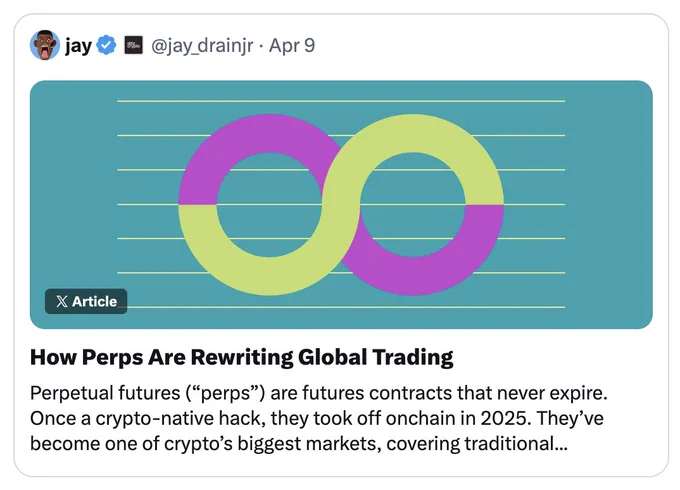This screenshot has height=490, width=680.
Task: Open jay's profile avatar picture
Action: 45,45
